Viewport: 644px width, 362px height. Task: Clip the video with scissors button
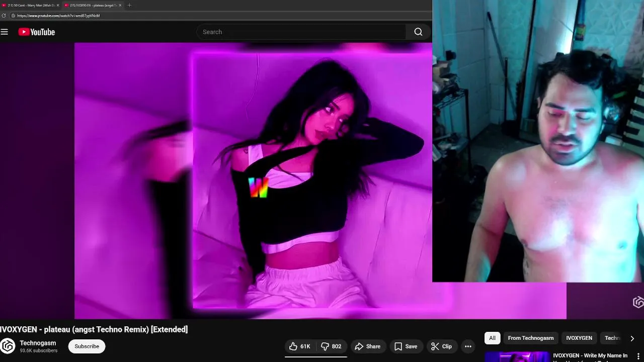click(x=442, y=346)
